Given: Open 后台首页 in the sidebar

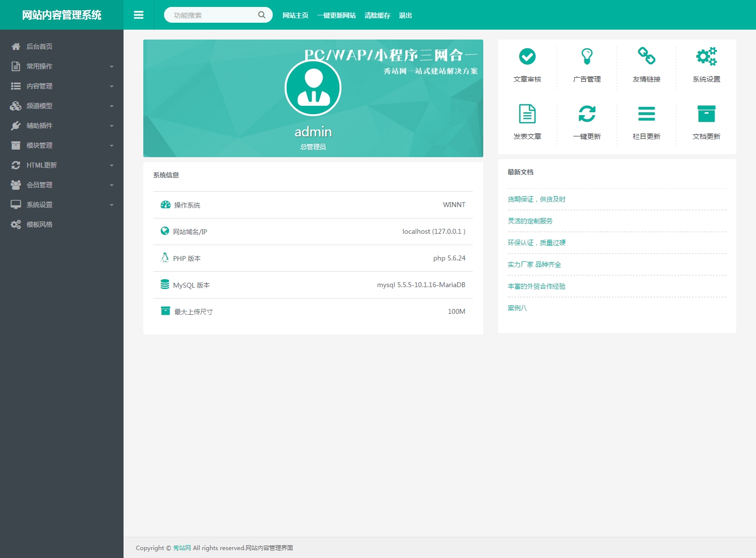Looking at the screenshot, I should [40, 46].
